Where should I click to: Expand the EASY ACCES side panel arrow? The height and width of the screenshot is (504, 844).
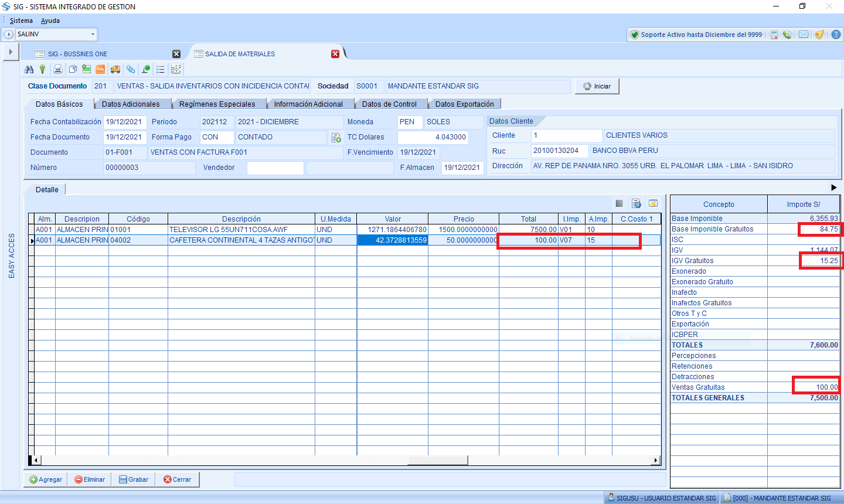tap(11, 52)
